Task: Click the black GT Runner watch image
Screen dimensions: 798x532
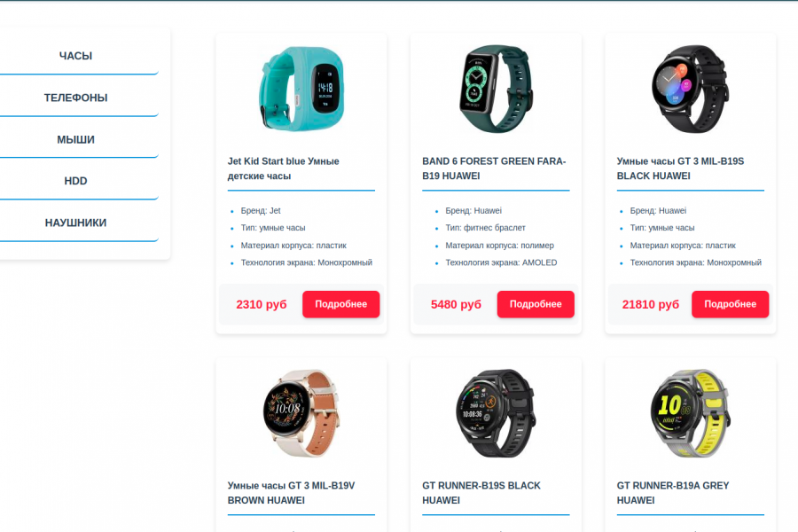Action: pyautogui.click(x=496, y=413)
